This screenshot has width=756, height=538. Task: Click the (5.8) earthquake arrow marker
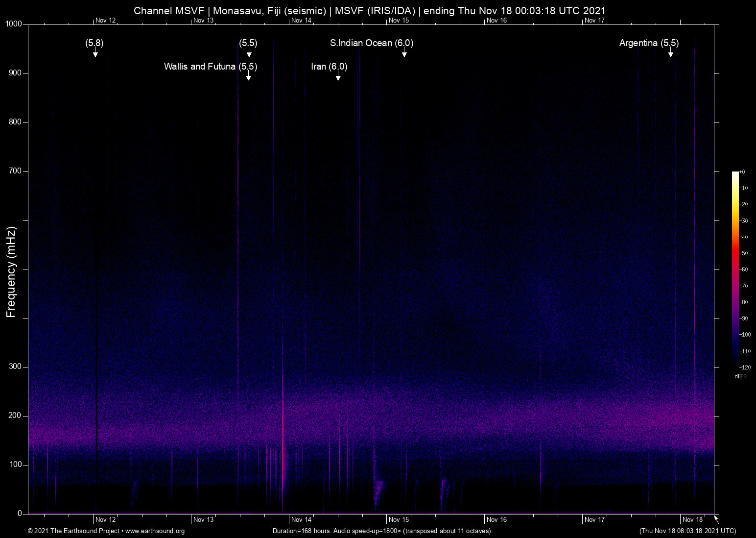tap(95, 53)
